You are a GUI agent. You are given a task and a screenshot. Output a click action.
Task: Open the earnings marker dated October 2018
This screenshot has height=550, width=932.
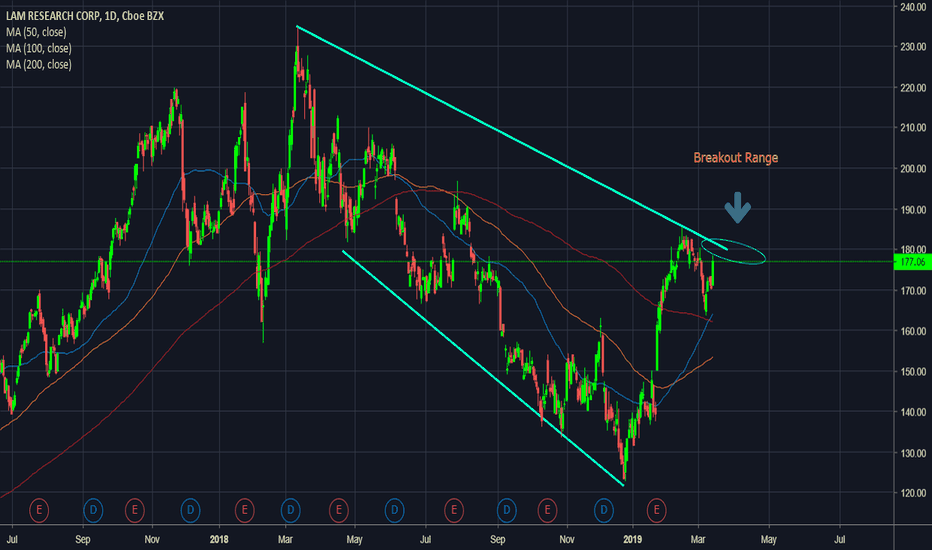547,510
